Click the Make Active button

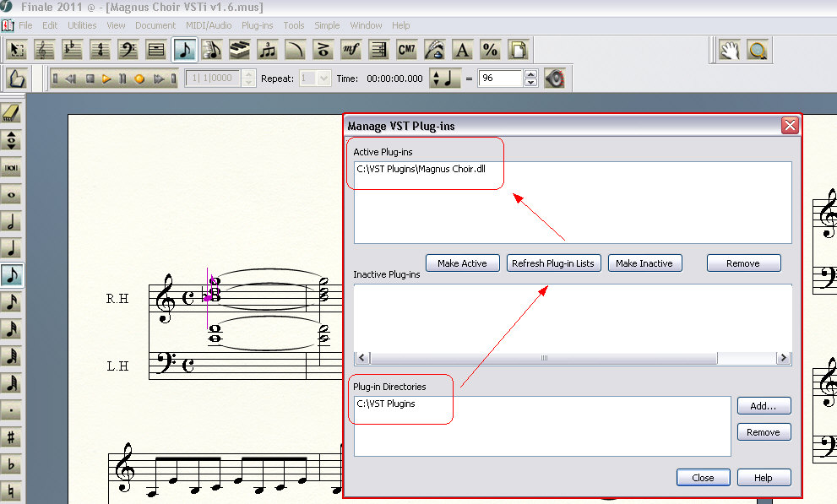click(462, 263)
